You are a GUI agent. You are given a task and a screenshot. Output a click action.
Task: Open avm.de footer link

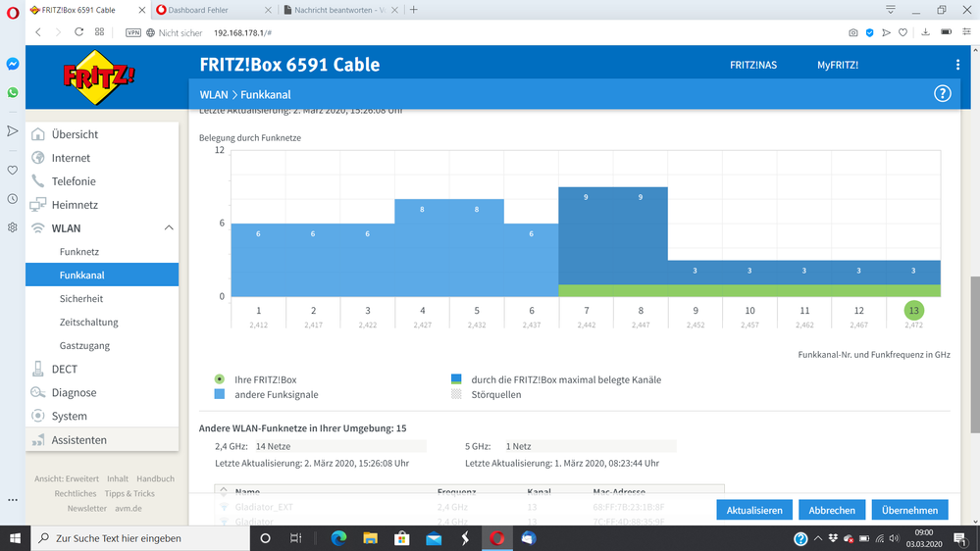[x=129, y=509]
